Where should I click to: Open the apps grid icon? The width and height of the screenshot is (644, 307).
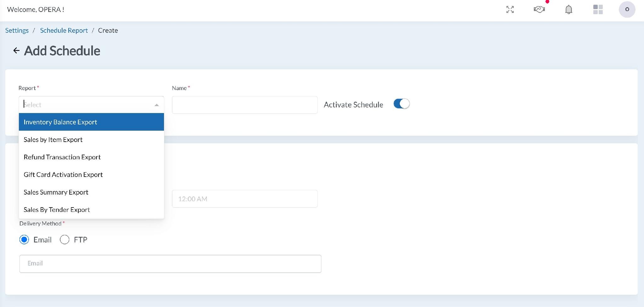tap(598, 9)
